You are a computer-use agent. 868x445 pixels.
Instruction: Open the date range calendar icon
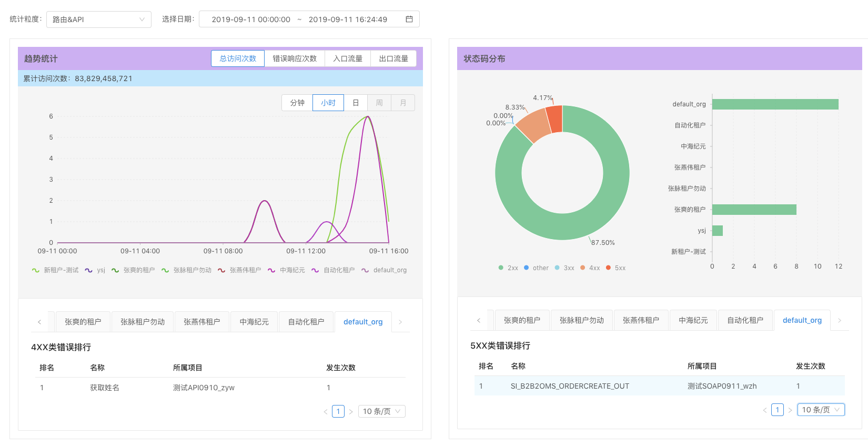click(x=409, y=19)
